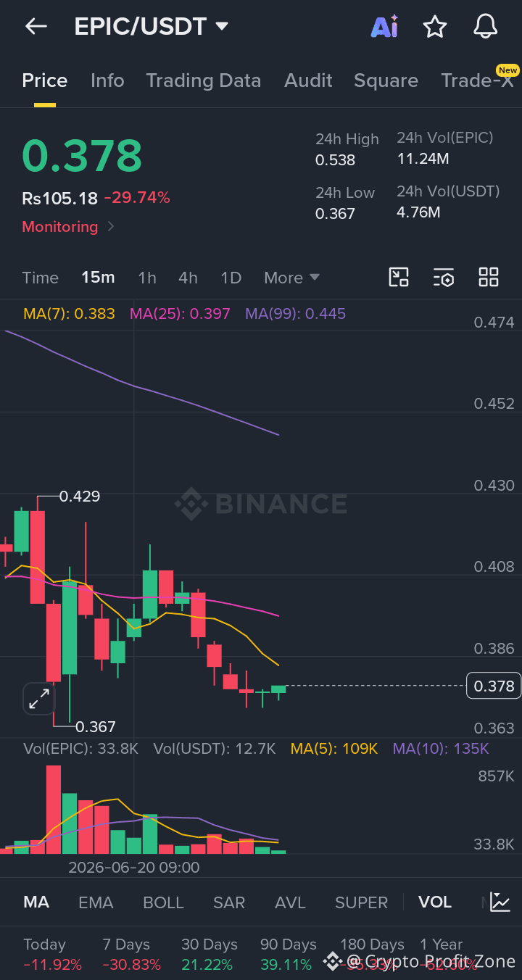Tap the Today -11.92% performance
522x980 pixels.
point(52,955)
